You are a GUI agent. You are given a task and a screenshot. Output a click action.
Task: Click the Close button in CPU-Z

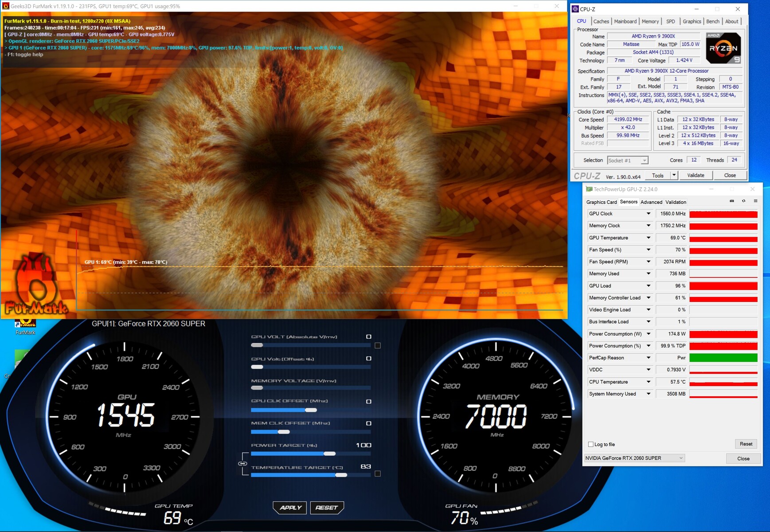(730, 175)
